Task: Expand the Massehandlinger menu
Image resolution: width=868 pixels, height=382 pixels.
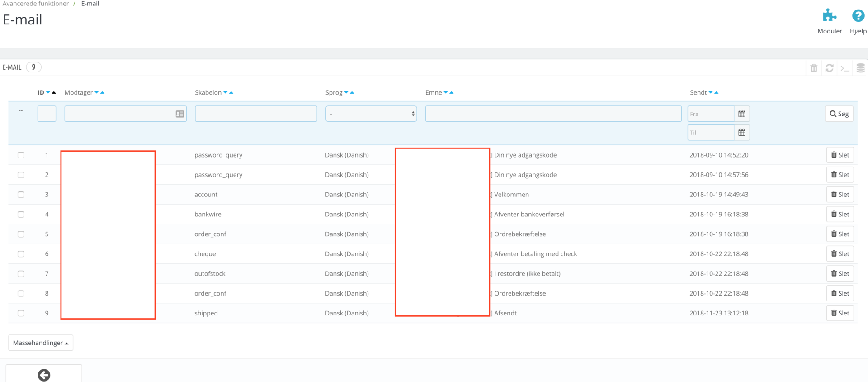Action: pyautogui.click(x=41, y=343)
